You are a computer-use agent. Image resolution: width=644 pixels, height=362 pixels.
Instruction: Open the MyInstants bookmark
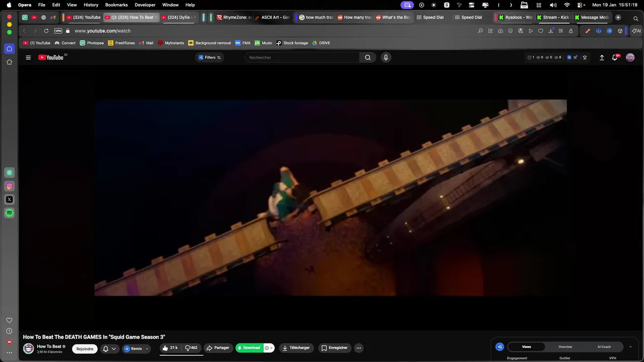click(x=171, y=43)
